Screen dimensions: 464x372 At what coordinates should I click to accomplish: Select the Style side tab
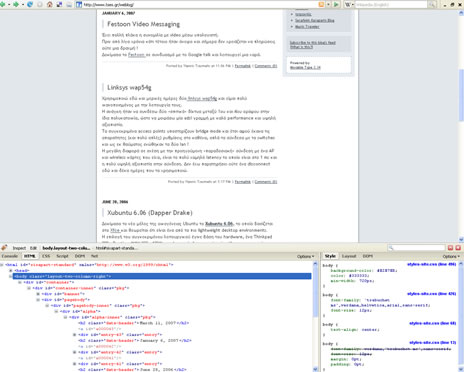pos(330,256)
